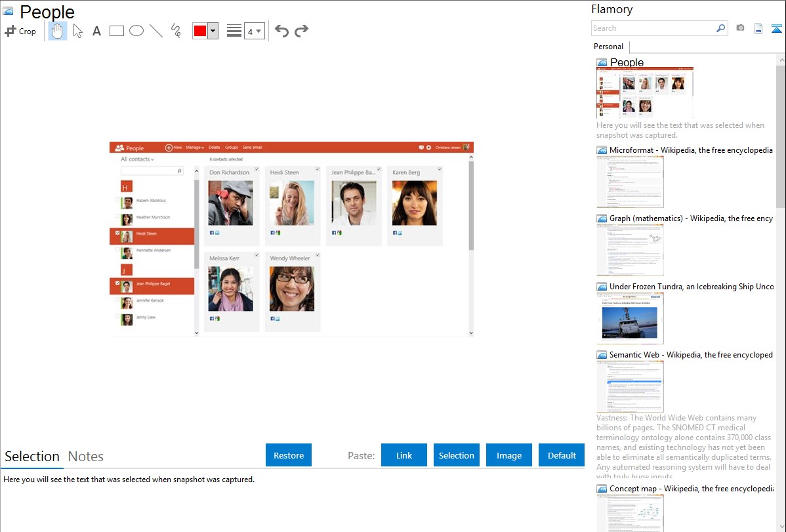Viewport: 786px width, 532px height.
Task: Open the line width 4 dropdown
Action: 254,31
